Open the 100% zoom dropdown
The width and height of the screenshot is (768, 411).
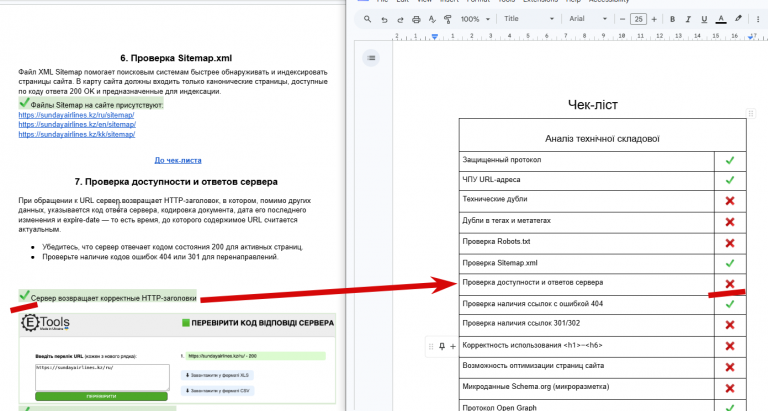[x=475, y=19]
